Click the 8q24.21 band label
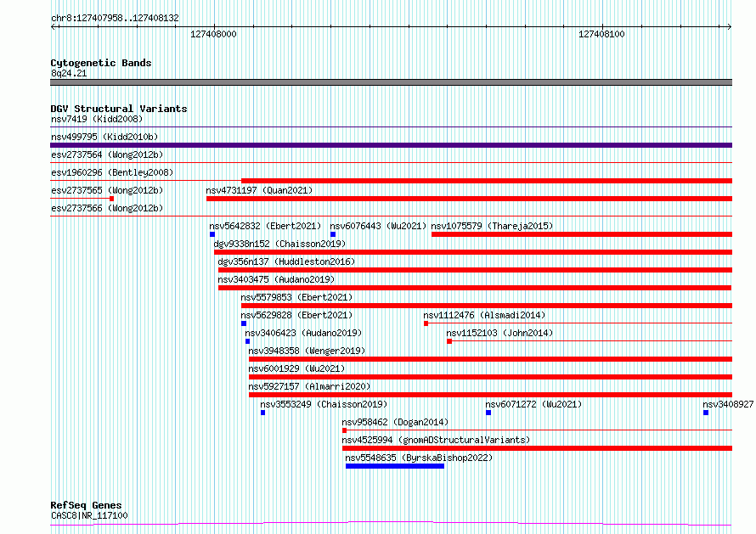 click(69, 73)
